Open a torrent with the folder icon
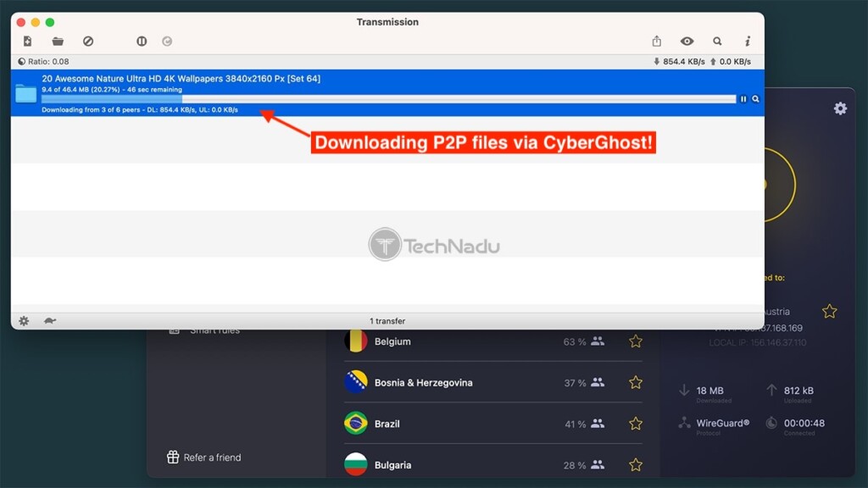Viewport: 868px width, 488px height. click(58, 41)
